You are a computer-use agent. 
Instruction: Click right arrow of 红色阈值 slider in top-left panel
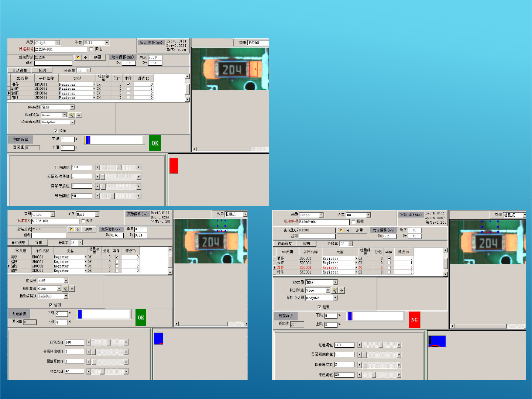pyautogui.click(x=139, y=167)
